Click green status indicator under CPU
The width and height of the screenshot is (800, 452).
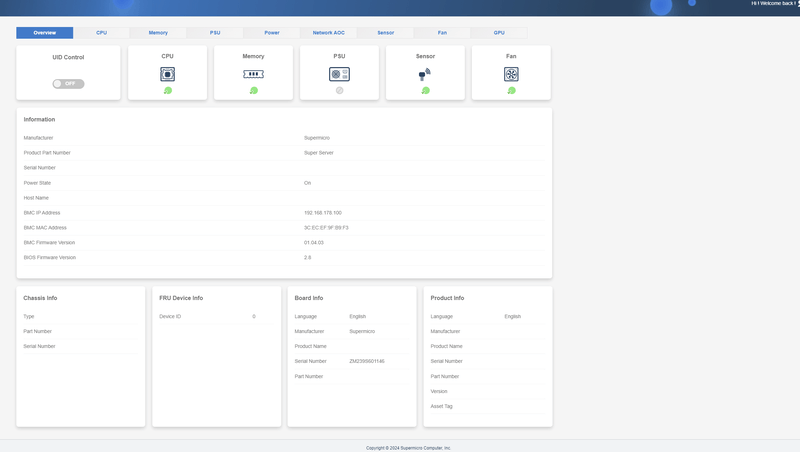coord(168,90)
